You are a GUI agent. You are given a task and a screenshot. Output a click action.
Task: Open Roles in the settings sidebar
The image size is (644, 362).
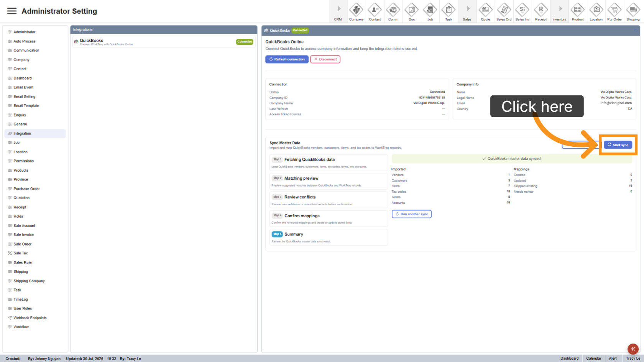coord(35,216)
